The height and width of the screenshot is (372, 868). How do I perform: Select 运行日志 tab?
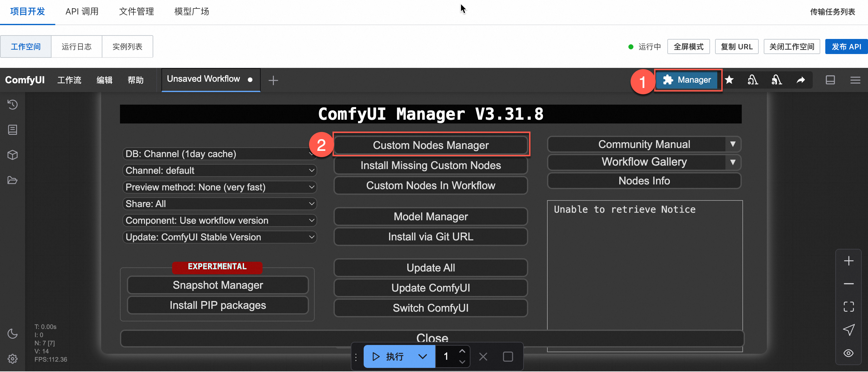77,46
